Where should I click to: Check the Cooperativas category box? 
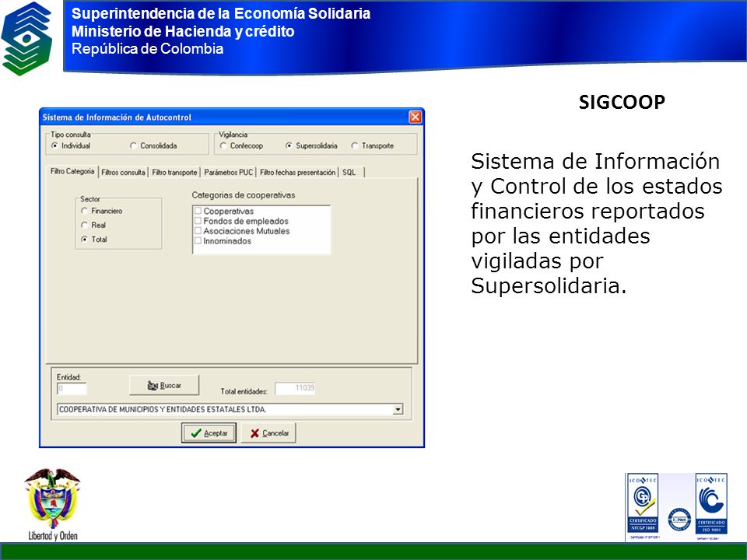198,211
